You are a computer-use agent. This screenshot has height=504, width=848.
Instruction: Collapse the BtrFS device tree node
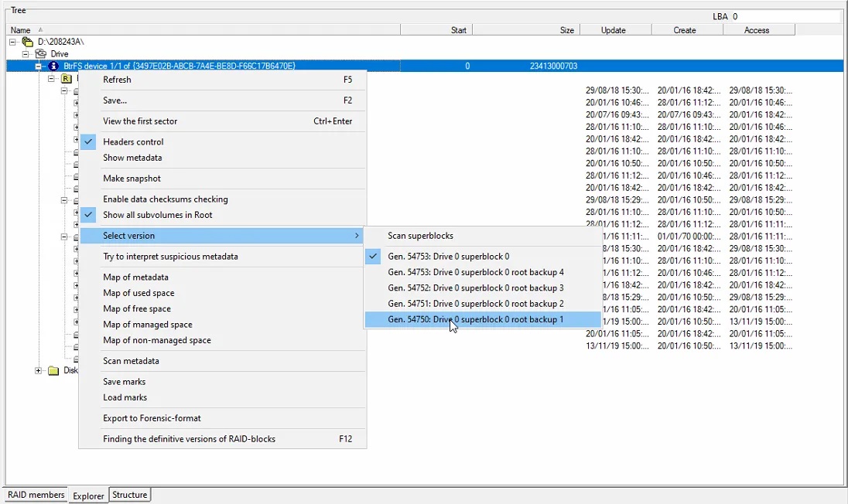click(39, 66)
